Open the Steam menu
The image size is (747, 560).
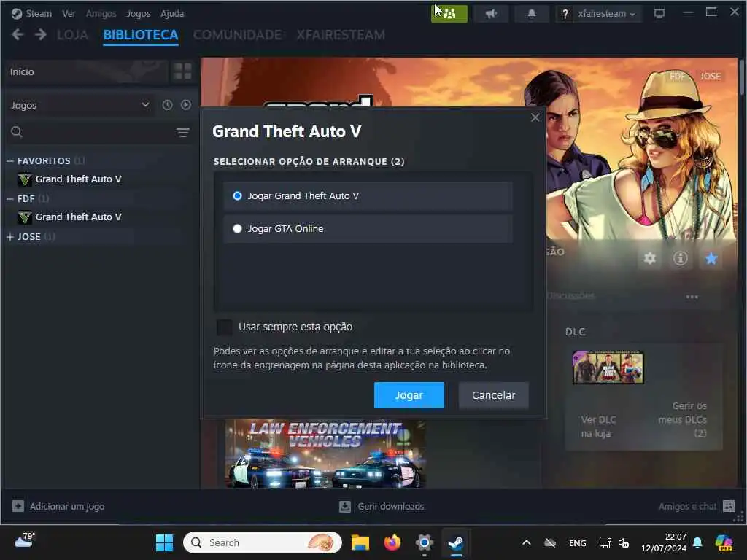pyautogui.click(x=39, y=13)
